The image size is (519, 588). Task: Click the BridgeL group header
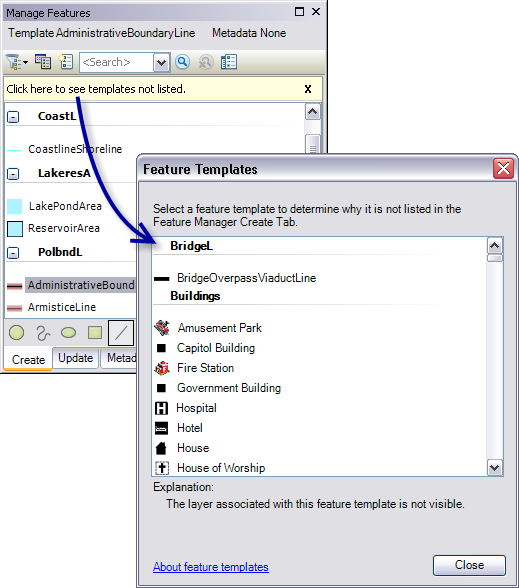pos(191,246)
